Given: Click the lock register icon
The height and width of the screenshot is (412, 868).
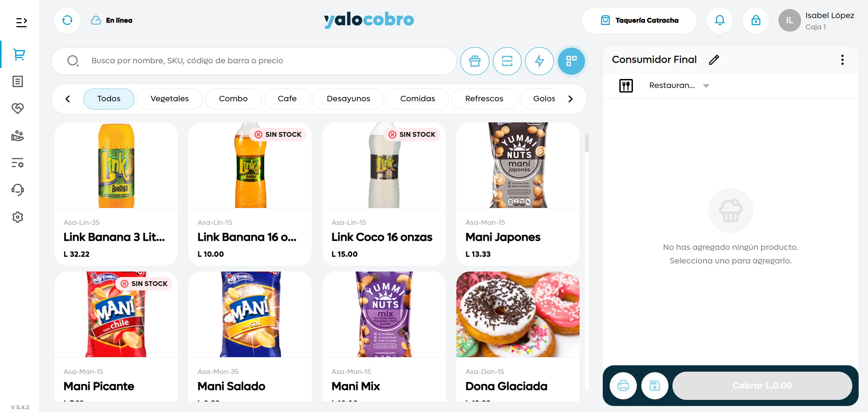Looking at the screenshot, I should pos(756,20).
